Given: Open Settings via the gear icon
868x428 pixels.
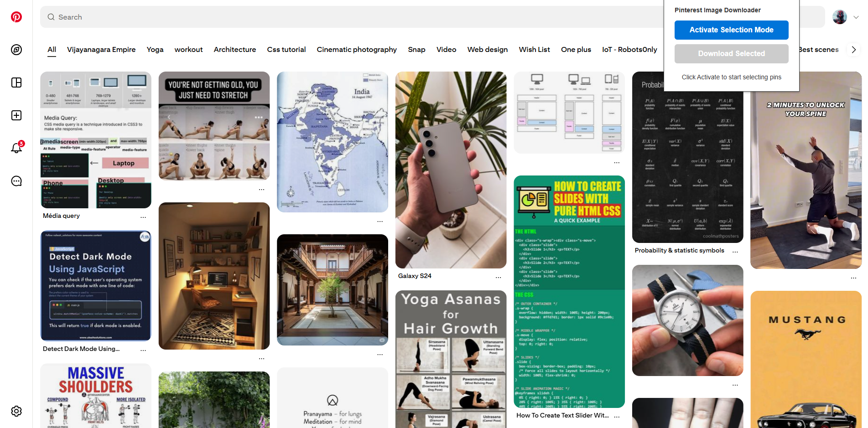Looking at the screenshot, I should point(16,411).
